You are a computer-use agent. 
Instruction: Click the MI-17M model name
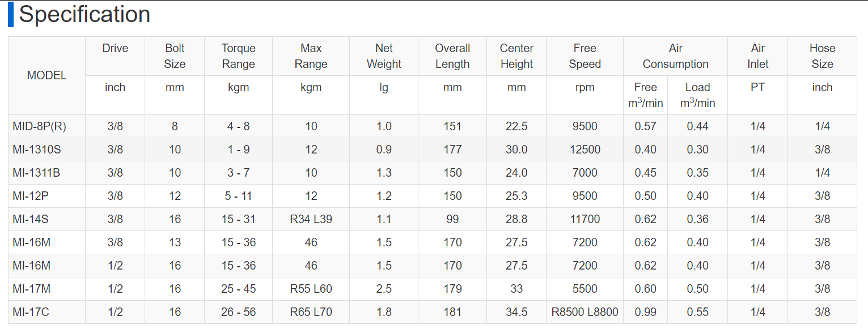(x=32, y=289)
